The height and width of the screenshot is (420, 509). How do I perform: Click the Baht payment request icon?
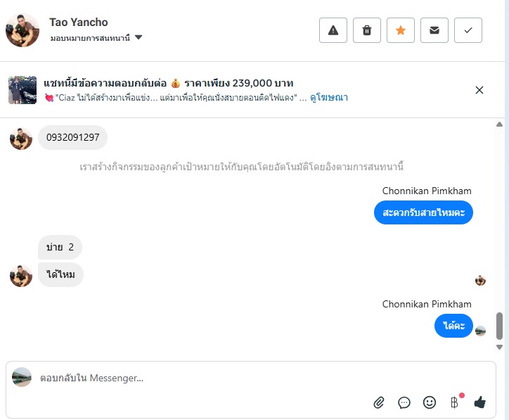pyautogui.click(x=454, y=402)
